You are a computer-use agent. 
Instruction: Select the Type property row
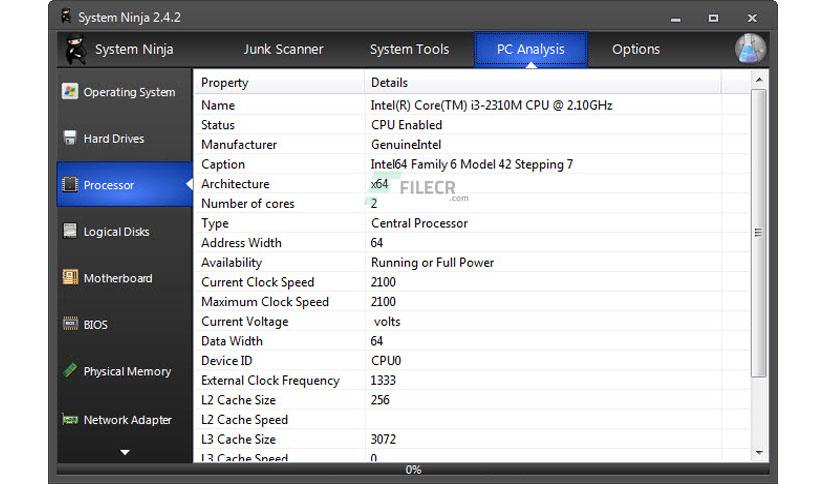coord(472,223)
